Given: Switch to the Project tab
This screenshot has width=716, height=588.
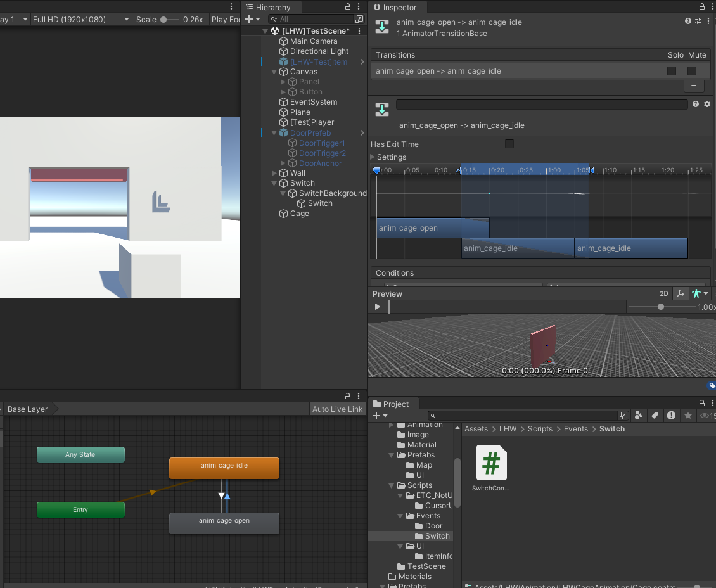Looking at the screenshot, I should coord(391,404).
